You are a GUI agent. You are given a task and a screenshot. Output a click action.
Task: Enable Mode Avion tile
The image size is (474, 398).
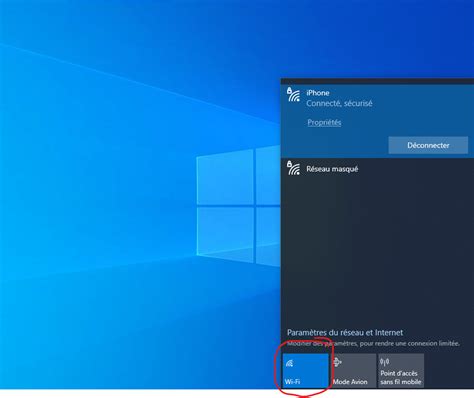(354, 371)
